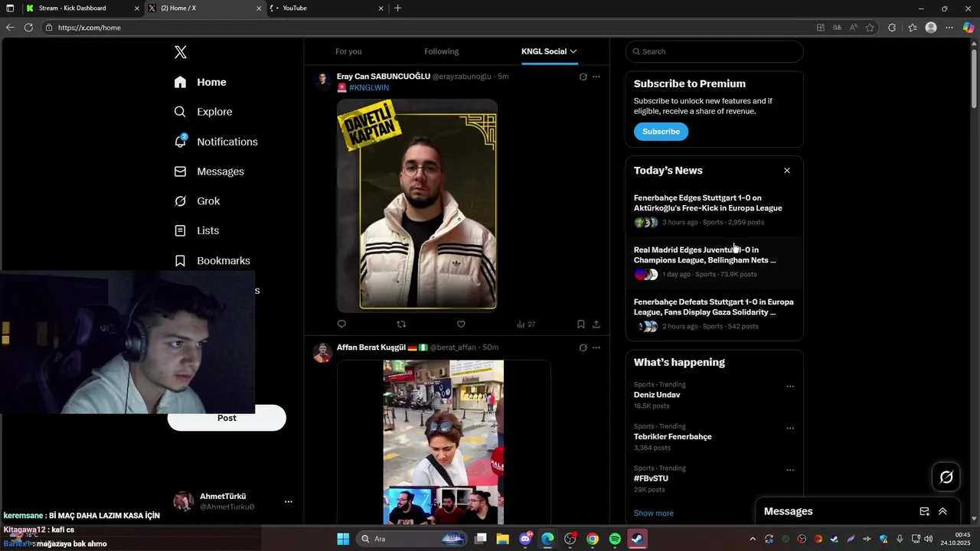Open Eray Can SABUNCUOĞLU's profile avatar

point(323,80)
